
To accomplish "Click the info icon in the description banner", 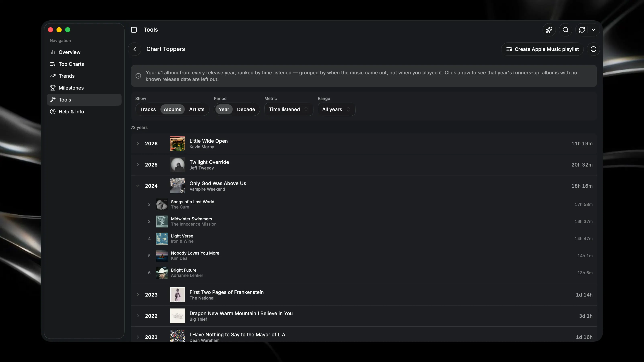I will [138, 76].
